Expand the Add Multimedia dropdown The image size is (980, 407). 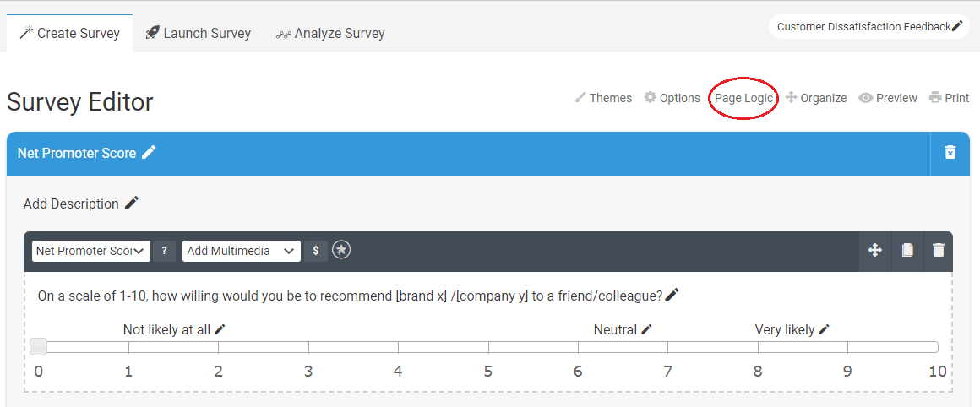click(241, 251)
